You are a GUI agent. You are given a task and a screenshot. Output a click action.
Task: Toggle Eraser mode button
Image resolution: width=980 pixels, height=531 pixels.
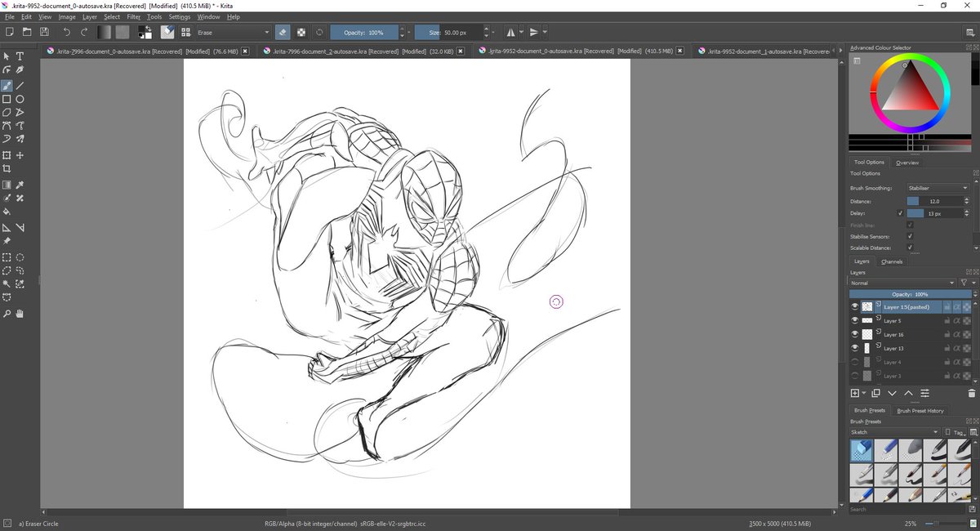click(282, 32)
